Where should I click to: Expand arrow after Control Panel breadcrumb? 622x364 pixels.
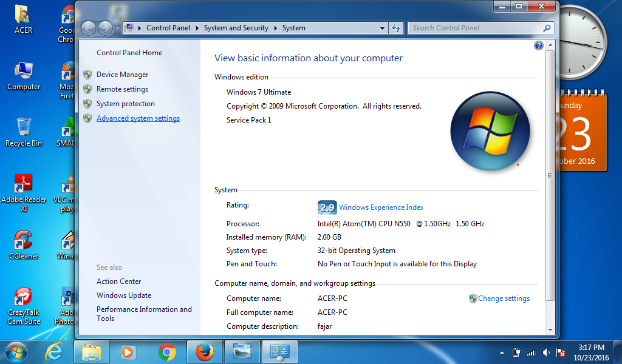197,28
